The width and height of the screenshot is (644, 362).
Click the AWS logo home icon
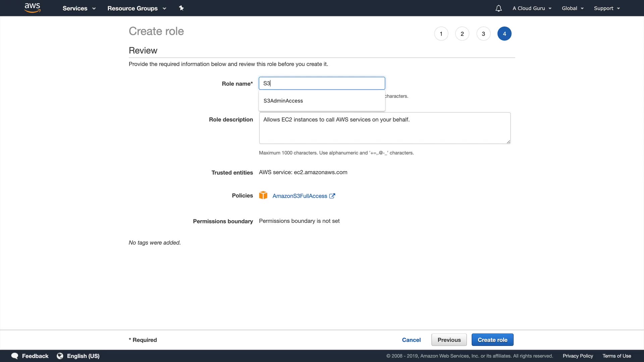(x=32, y=8)
